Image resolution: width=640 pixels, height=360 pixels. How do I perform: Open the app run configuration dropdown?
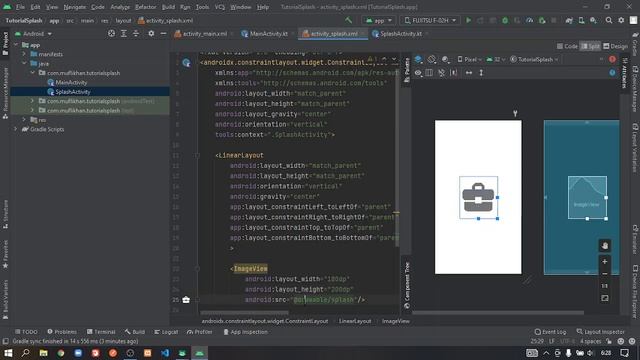tap(379, 20)
